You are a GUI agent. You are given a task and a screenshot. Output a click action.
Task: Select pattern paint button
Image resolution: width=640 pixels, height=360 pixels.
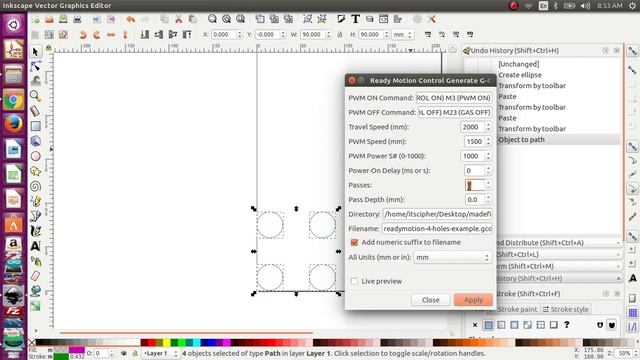(540, 325)
